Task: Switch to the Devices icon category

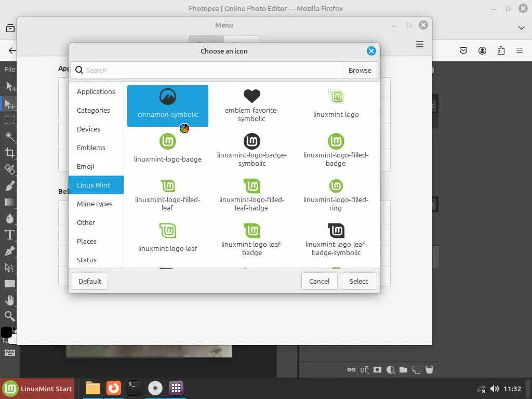Action: (x=96, y=129)
